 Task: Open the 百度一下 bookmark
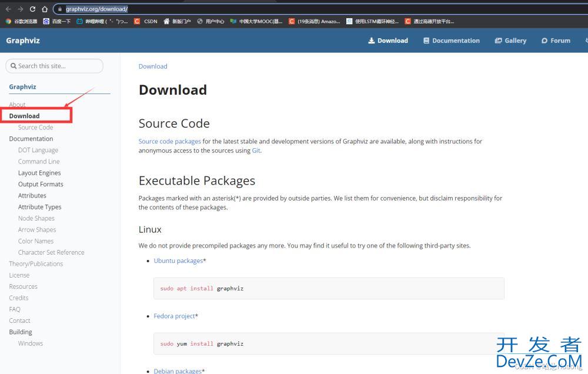pos(57,21)
